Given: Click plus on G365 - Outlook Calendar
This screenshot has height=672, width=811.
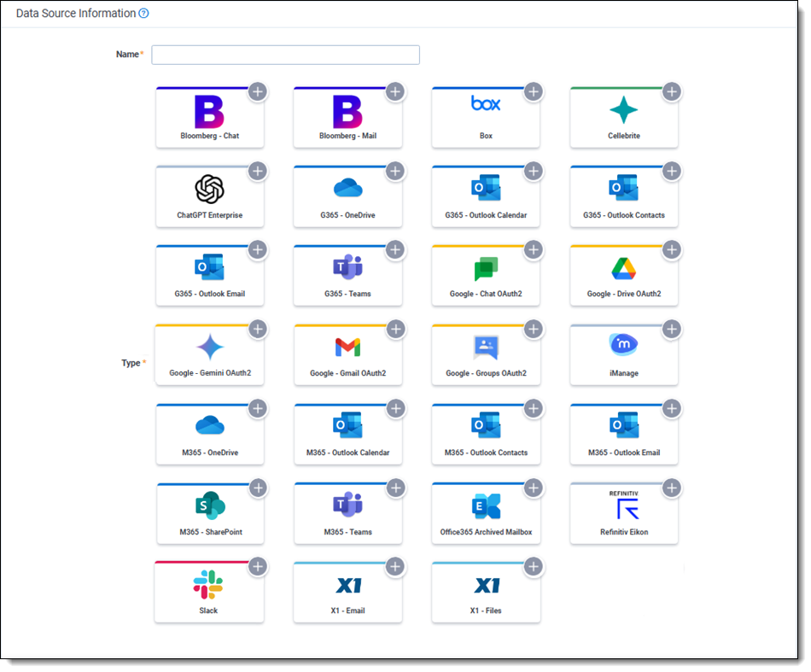Looking at the screenshot, I should (x=534, y=171).
